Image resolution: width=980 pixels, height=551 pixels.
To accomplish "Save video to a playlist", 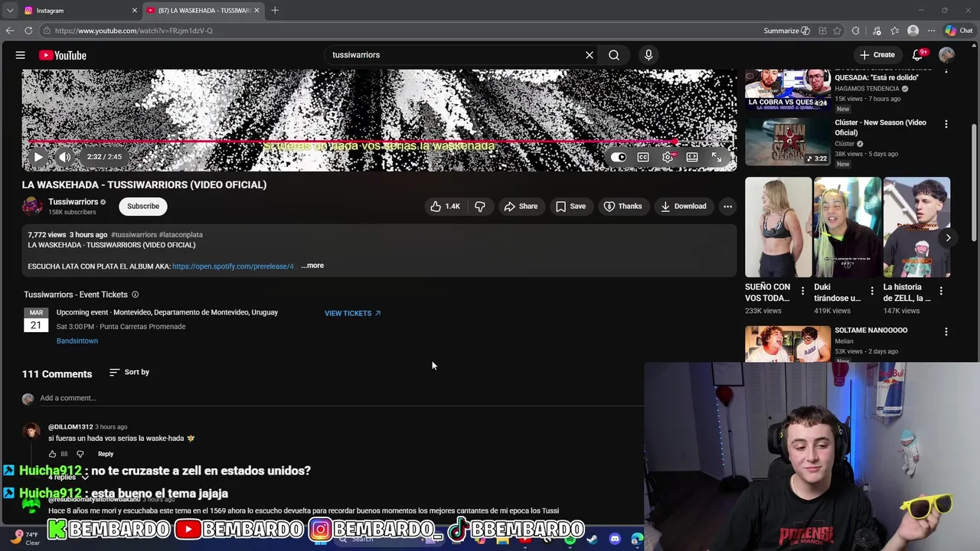I will pos(571,206).
